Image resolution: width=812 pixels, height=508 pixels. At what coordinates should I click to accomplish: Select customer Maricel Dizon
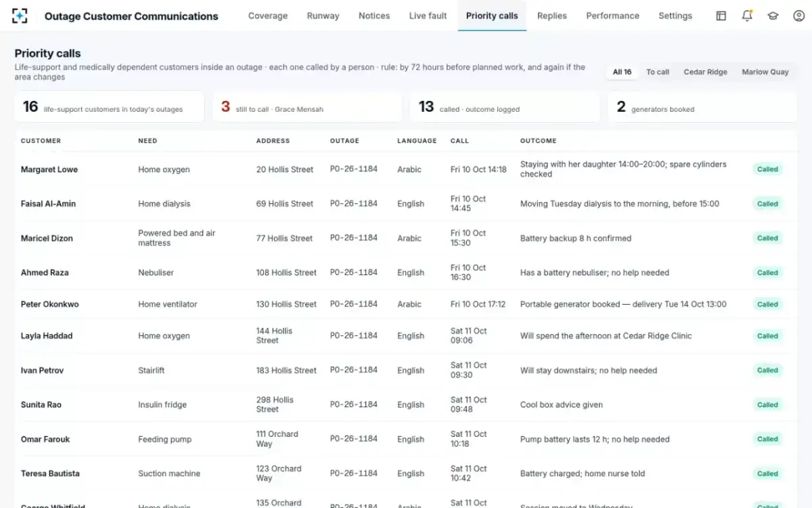[47, 238]
